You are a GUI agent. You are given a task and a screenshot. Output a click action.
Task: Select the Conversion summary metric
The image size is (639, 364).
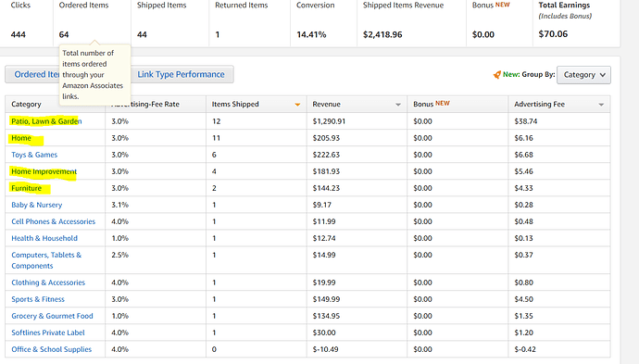[324, 22]
